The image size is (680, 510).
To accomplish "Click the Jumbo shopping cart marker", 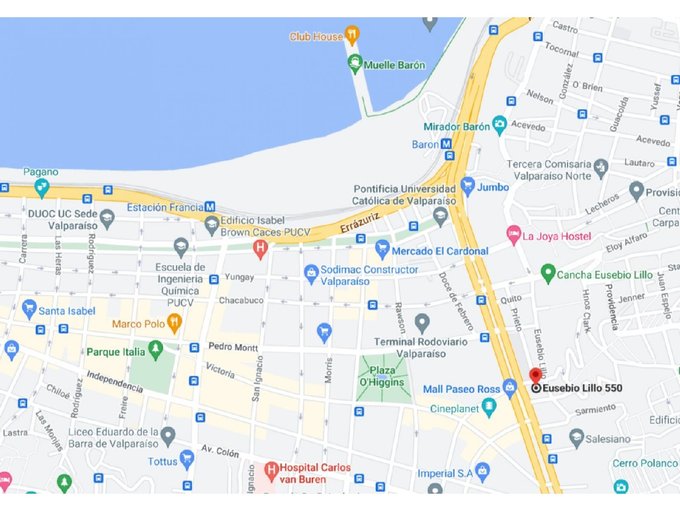I will click(468, 187).
